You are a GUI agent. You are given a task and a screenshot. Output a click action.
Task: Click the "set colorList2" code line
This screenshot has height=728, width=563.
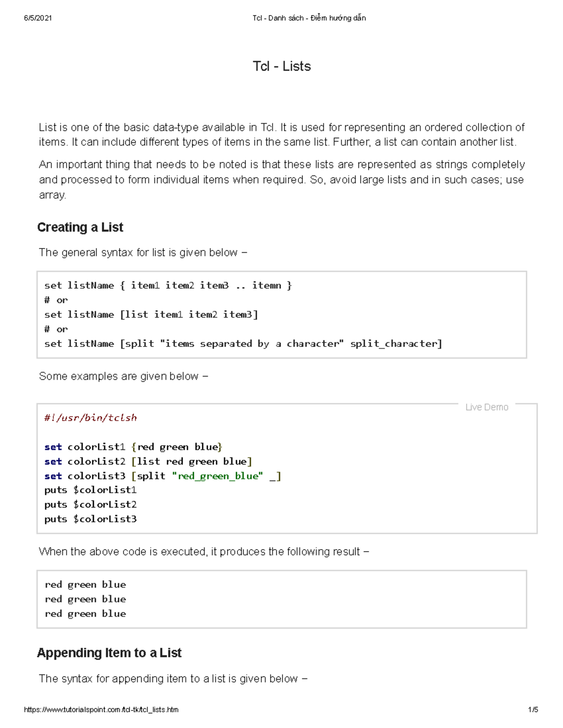148,461
